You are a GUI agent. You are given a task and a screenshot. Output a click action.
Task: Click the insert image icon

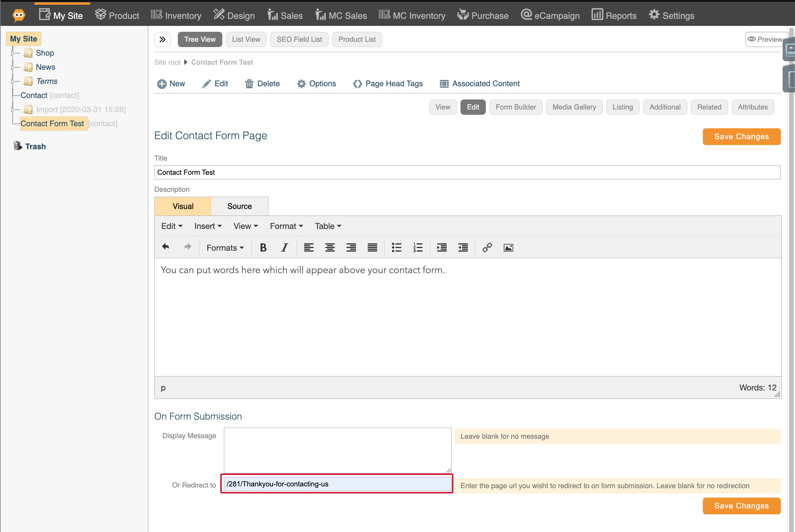[x=508, y=247]
